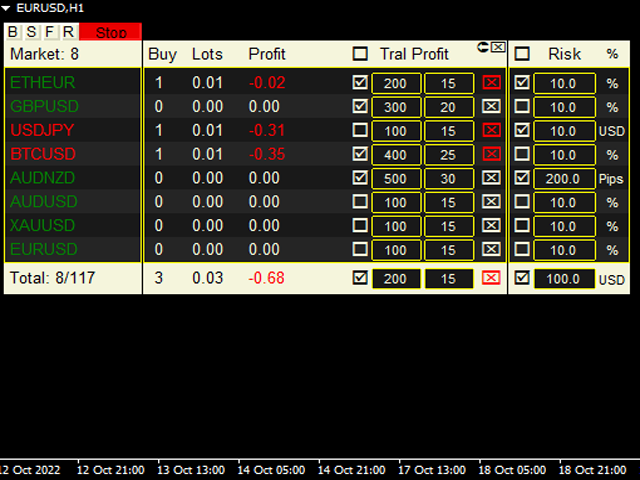Screen dimensions: 640x480
Task: Click the close icon in XAUUSD row
Action: 491,225
